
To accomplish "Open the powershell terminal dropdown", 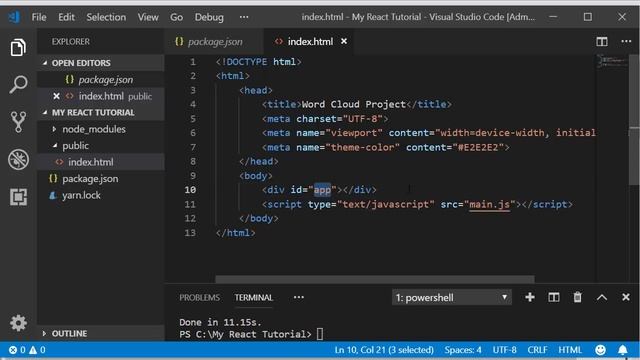I will coord(451,298).
